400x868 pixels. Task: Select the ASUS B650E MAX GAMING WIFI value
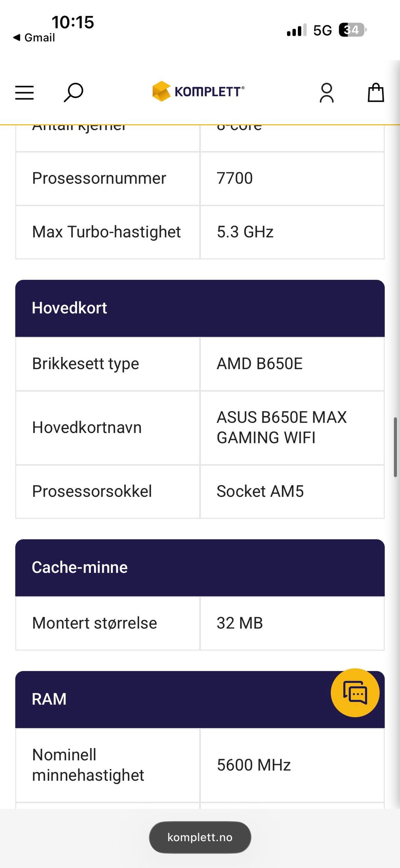click(x=282, y=427)
